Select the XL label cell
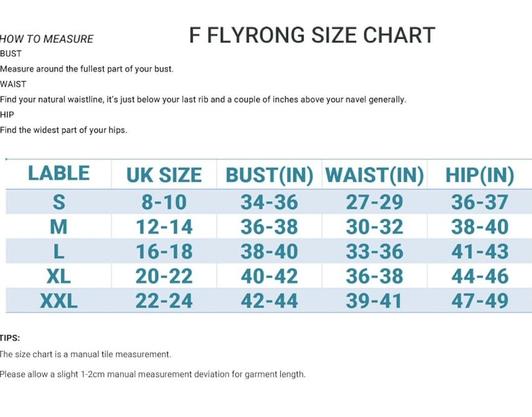532x417 pixels. pyautogui.click(x=59, y=276)
